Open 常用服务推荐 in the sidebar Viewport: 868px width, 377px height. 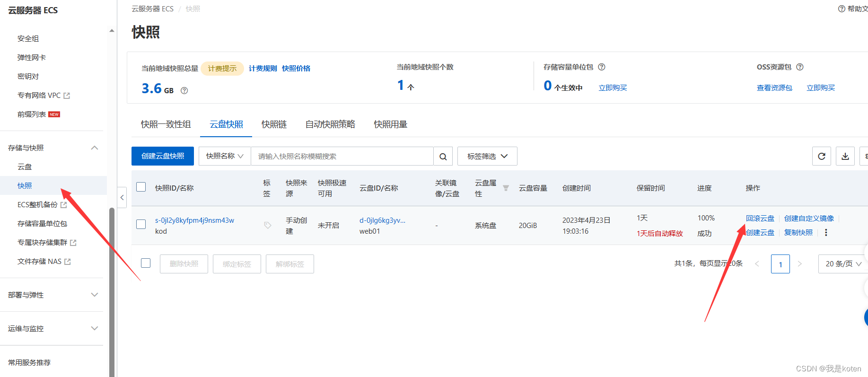29,363
